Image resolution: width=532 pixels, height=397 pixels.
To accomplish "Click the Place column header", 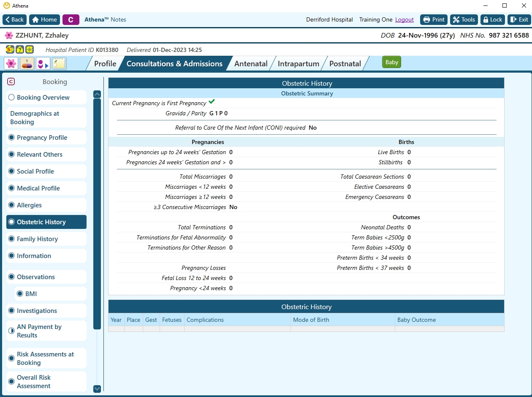I will pos(133,320).
